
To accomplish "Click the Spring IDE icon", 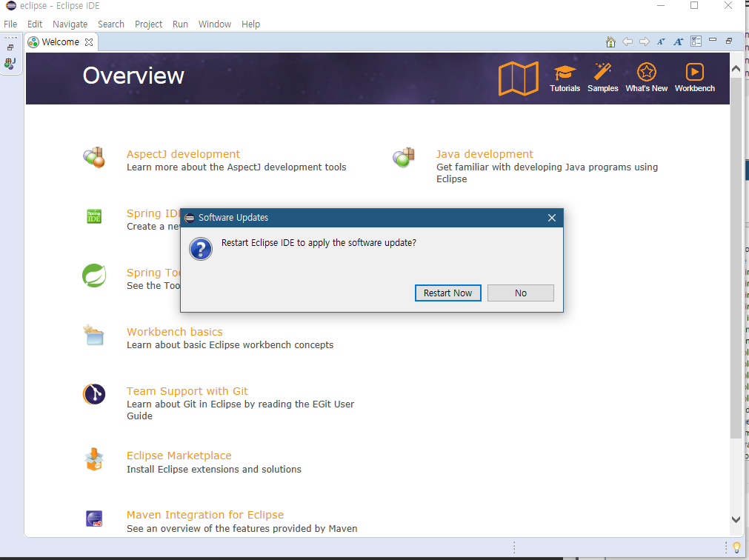I will tap(93, 216).
